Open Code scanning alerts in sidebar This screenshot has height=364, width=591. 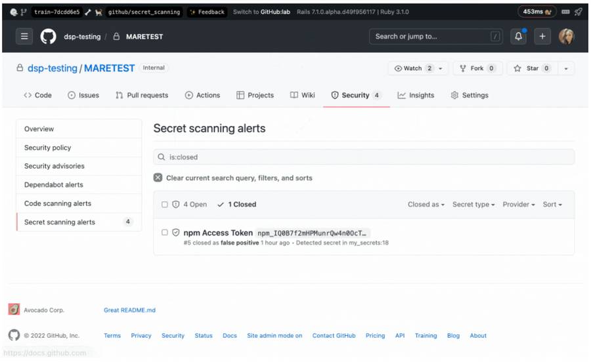79,203
